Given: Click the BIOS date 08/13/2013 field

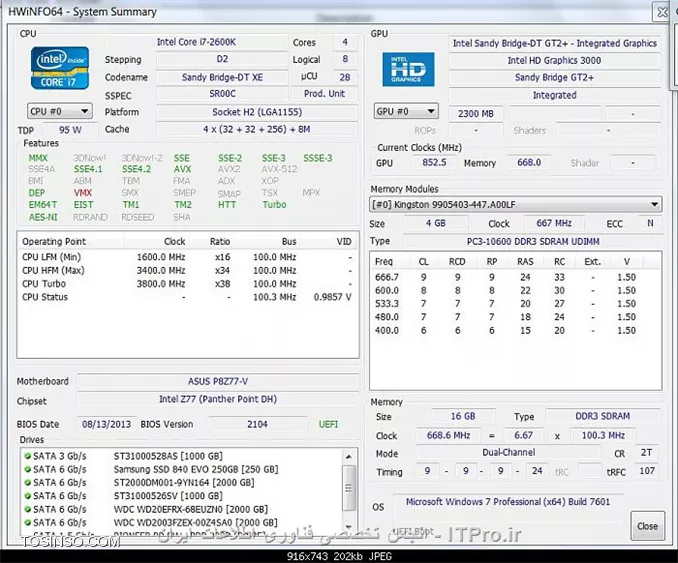Looking at the screenshot, I should point(106,424).
